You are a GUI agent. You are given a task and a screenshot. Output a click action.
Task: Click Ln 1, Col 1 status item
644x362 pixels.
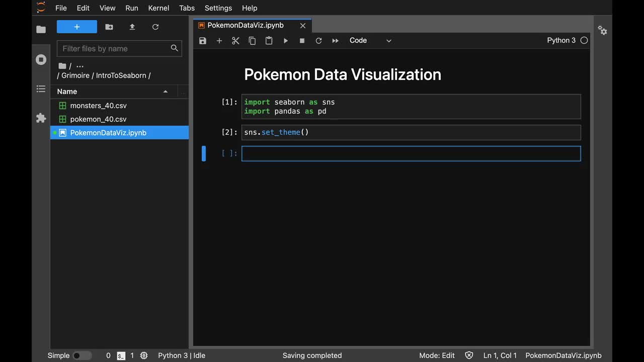[x=500, y=355]
